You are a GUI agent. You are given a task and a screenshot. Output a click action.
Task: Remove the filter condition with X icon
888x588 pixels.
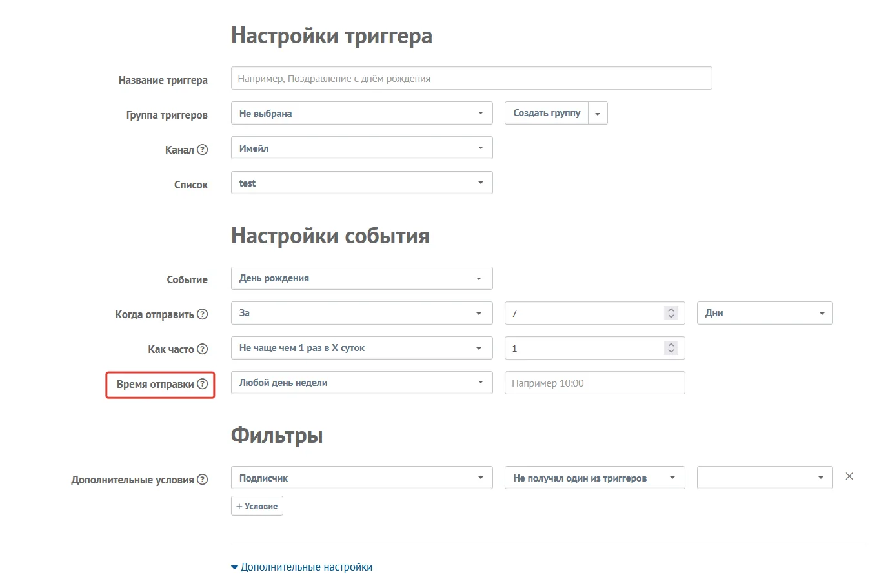tap(849, 476)
